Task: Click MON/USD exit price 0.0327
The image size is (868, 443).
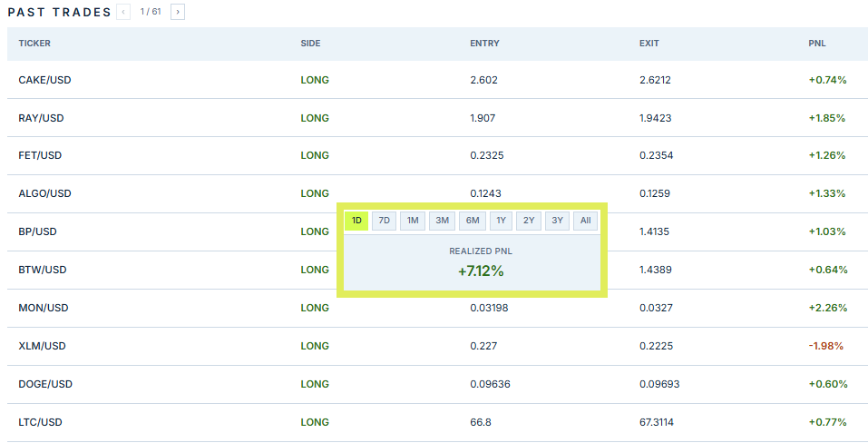Action: [x=656, y=308]
